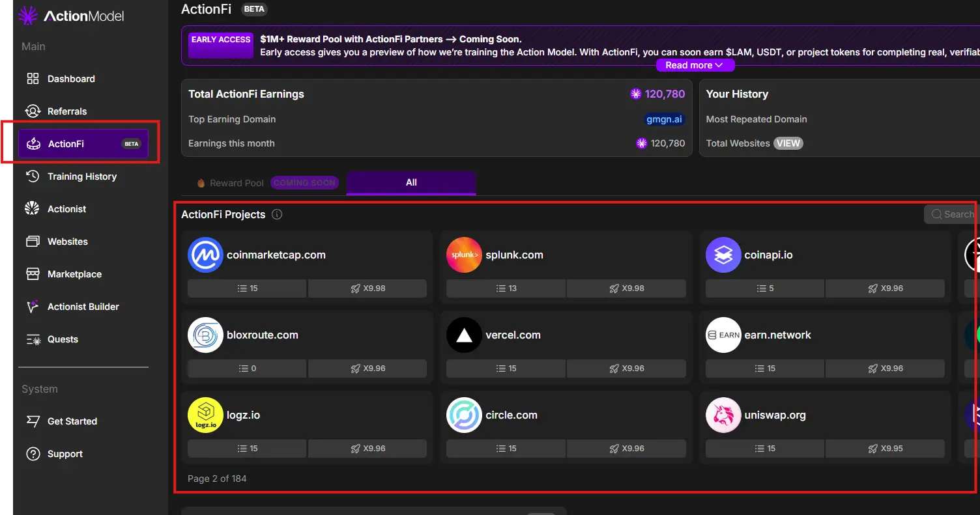Open the Dashboard sidebar item
980x515 pixels.
tap(83, 79)
